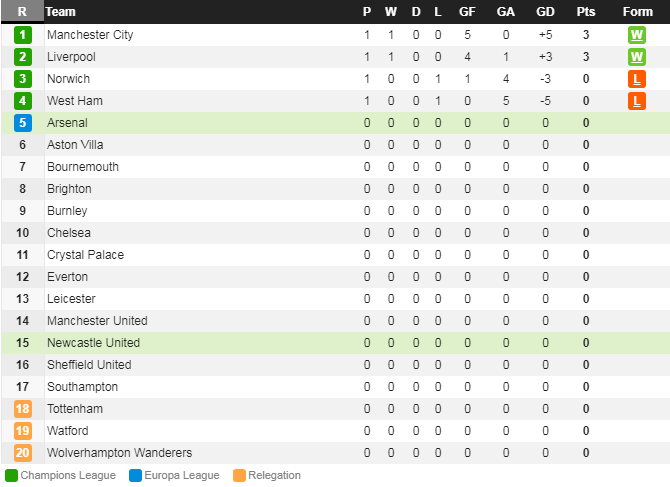Open the Wolverhampton Wanderers team link
Viewport: 670px width, 487px height.
tap(120, 453)
